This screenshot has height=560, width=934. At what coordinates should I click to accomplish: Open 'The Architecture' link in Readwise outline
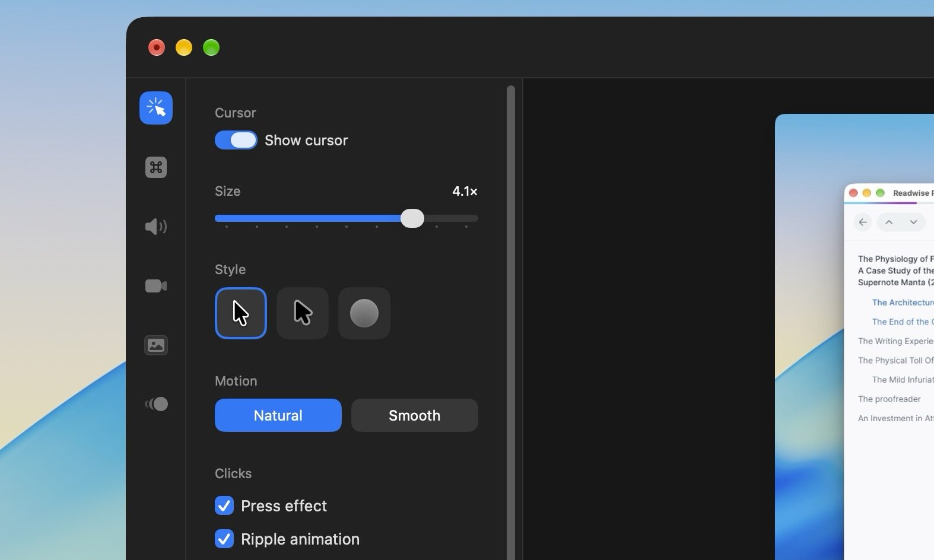point(903,303)
